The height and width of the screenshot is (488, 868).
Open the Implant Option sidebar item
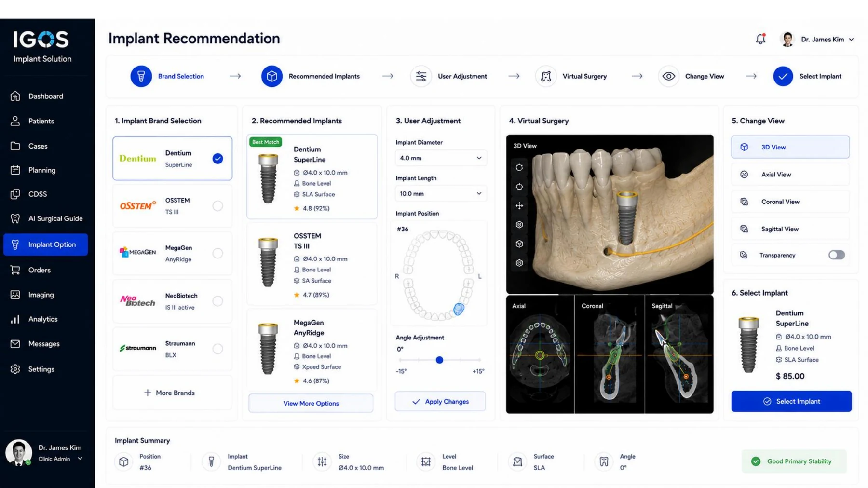click(x=46, y=244)
